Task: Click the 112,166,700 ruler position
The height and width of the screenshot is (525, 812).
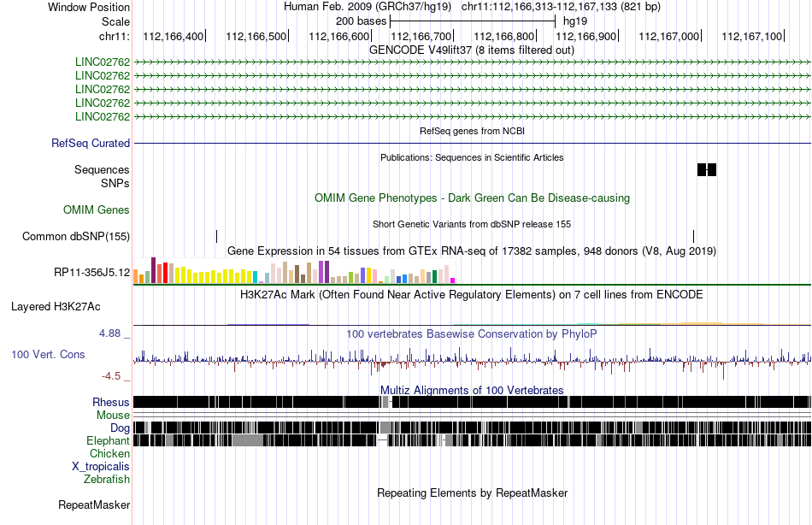Action: pyautogui.click(x=421, y=36)
